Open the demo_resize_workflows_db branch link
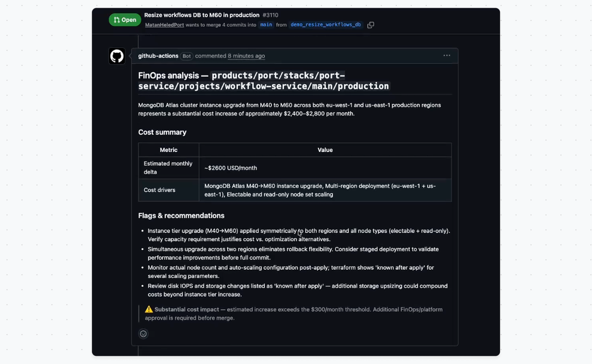This screenshot has width=592, height=364. (x=326, y=25)
